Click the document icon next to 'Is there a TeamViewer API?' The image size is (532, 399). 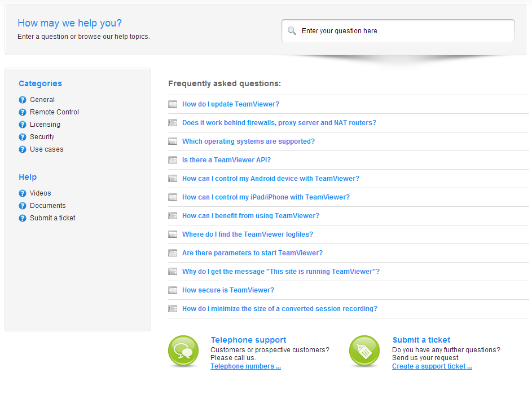pos(173,160)
